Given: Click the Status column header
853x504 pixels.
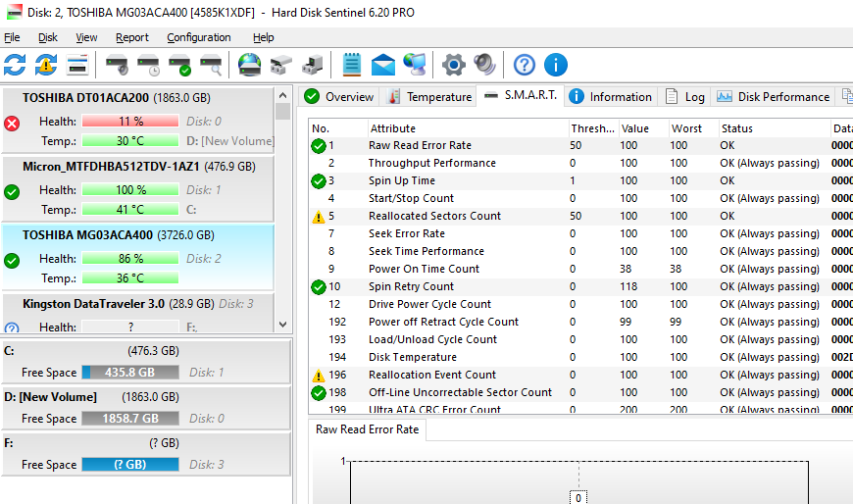Looking at the screenshot, I should [736, 128].
